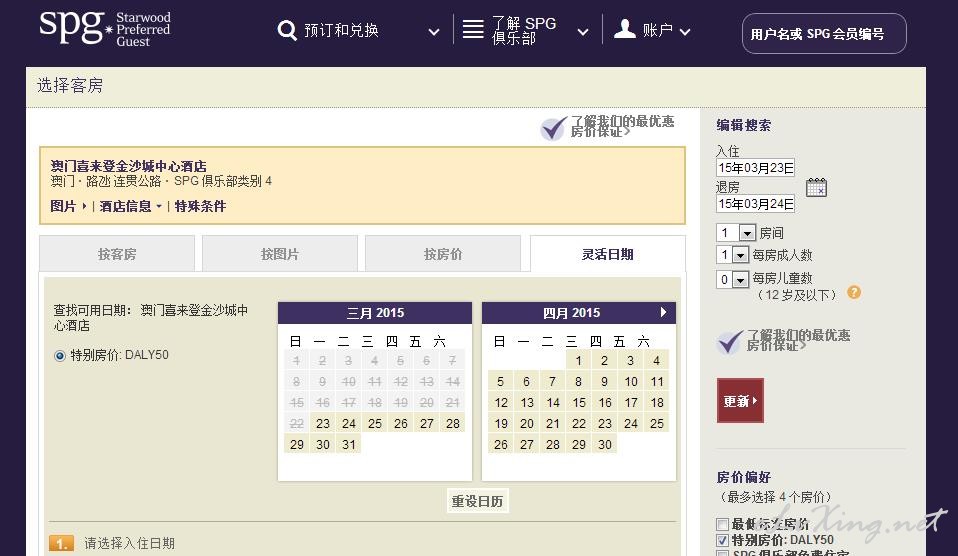
Task: Go to next month with calendar arrow
Action: (x=664, y=312)
